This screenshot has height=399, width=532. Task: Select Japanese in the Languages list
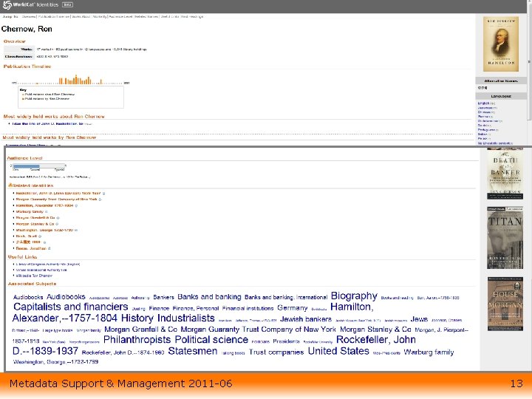tap(486, 108)
